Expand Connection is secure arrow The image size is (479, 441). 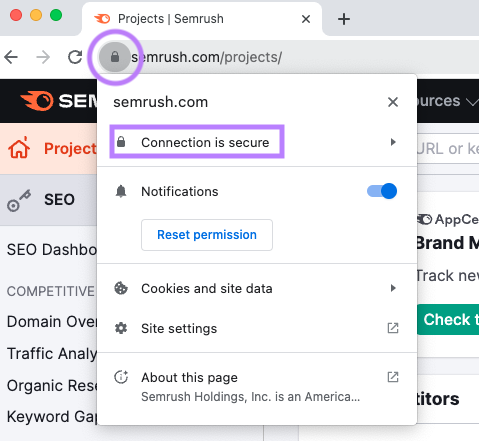coord(393,142)
